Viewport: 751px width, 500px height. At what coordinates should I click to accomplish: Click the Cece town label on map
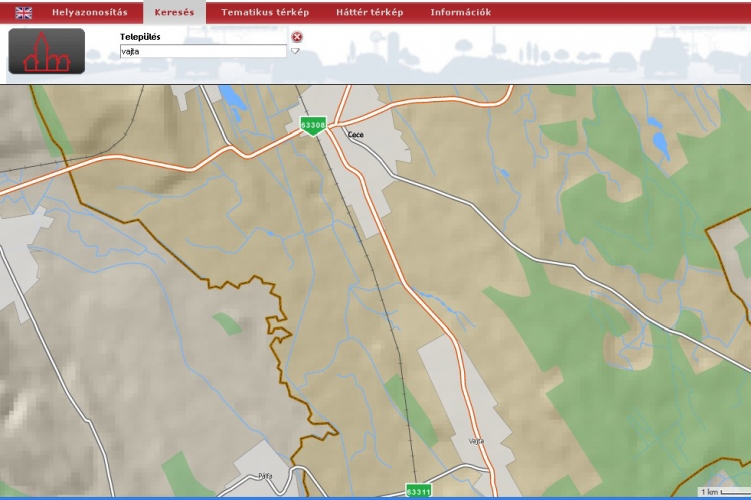pyautogui.click(x=353, y=134)
